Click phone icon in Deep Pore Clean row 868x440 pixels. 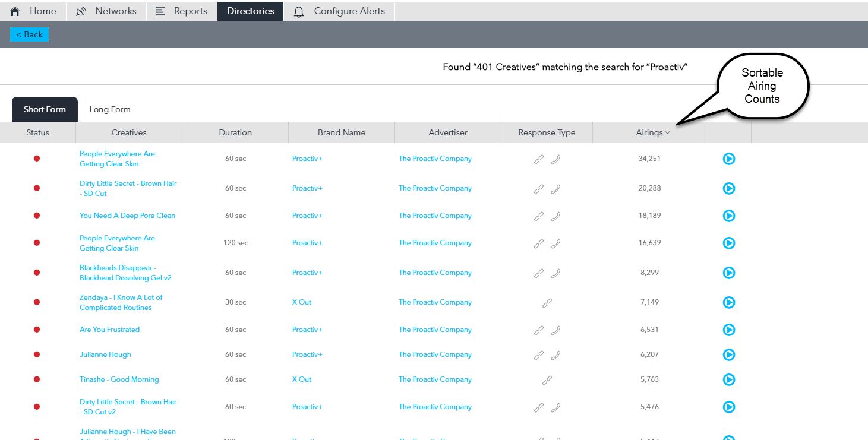pos(555,216)
